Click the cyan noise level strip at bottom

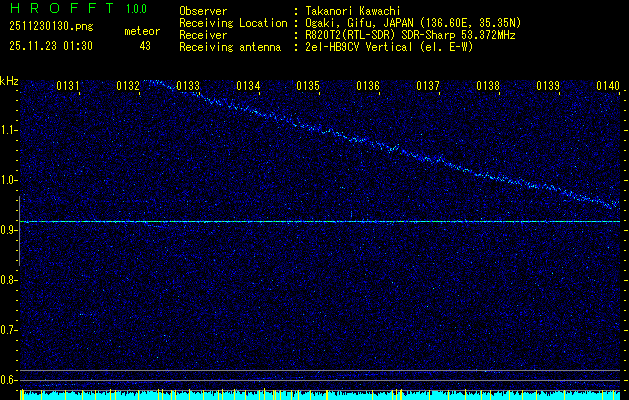[320, 396]
